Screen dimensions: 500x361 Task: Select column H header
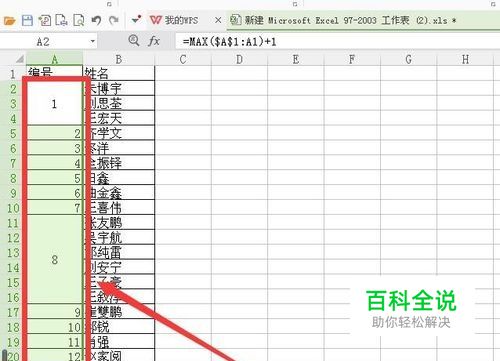pos(465,59)
